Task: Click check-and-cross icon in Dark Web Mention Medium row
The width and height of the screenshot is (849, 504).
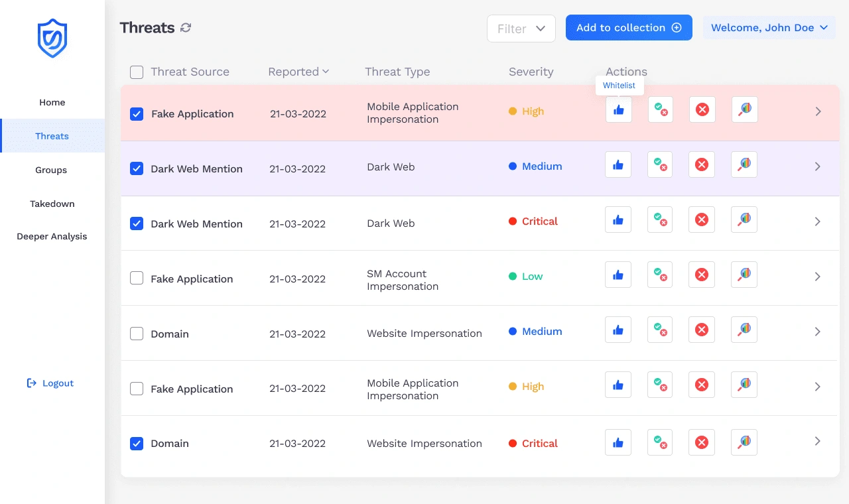Action: click(x=660, y=164)
